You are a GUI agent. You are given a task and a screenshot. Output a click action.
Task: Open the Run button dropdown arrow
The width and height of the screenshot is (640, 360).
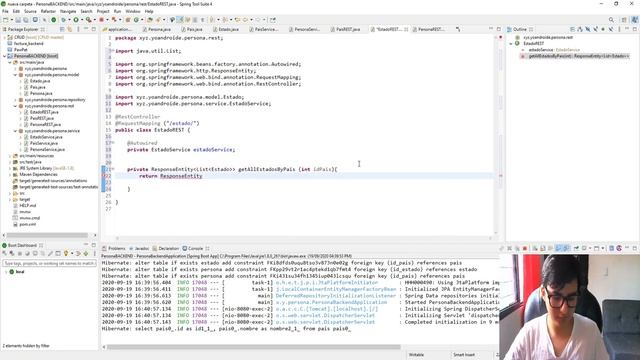click(x=81, y=20)
